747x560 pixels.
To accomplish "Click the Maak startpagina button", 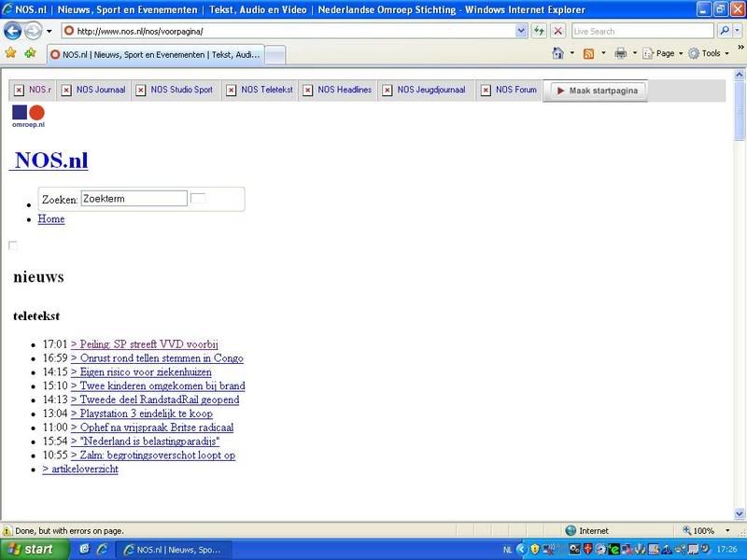I will [x=598, y=91].
